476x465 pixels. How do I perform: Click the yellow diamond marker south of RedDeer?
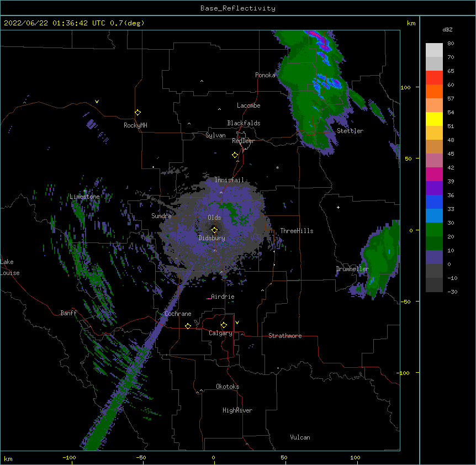click(x=235, y=155)
